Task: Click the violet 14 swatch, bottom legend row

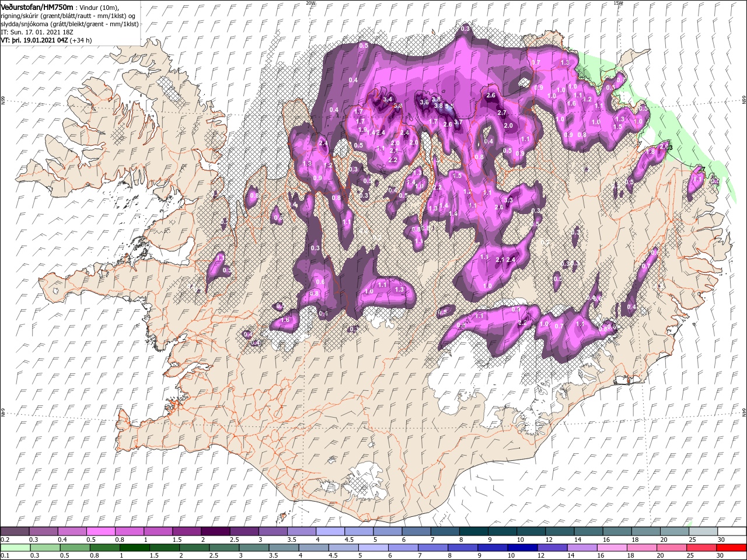Action: (582, 548)
